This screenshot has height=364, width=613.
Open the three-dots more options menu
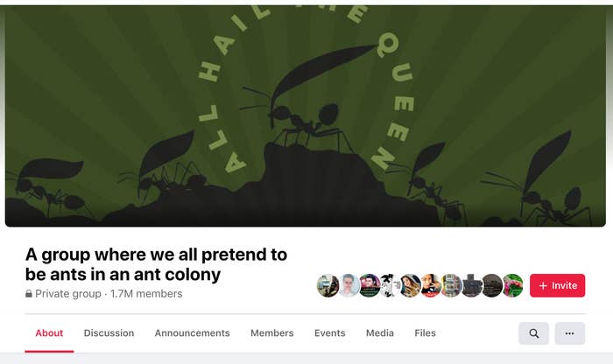569,333
